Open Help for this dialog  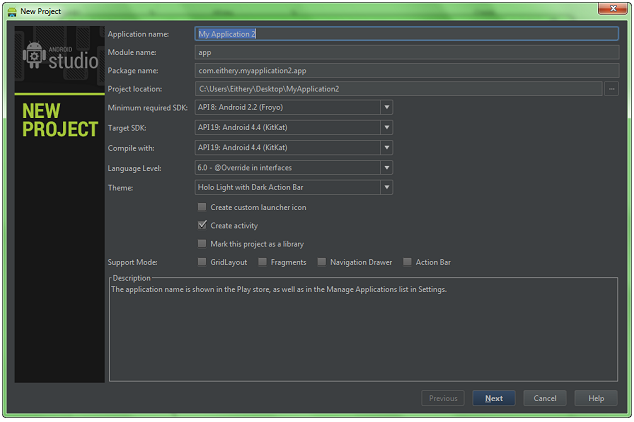596,398
